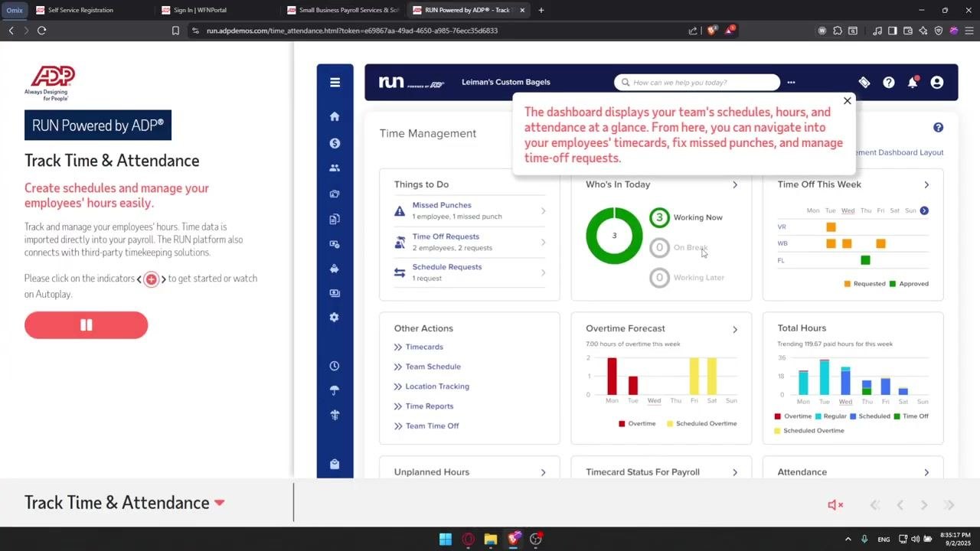980x551 pixels.
Task: Close the dashboard tooltip popup
Action: (x=847, y=101)
